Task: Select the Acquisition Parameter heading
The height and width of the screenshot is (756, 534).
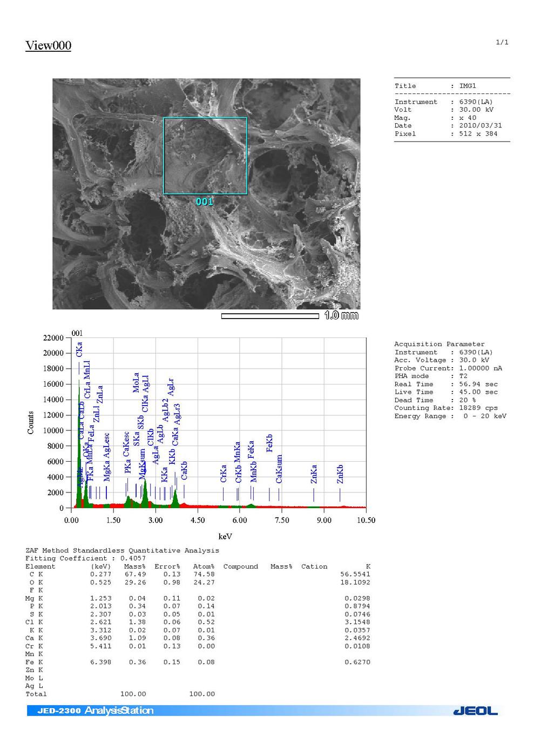Action: coord(439,344)
